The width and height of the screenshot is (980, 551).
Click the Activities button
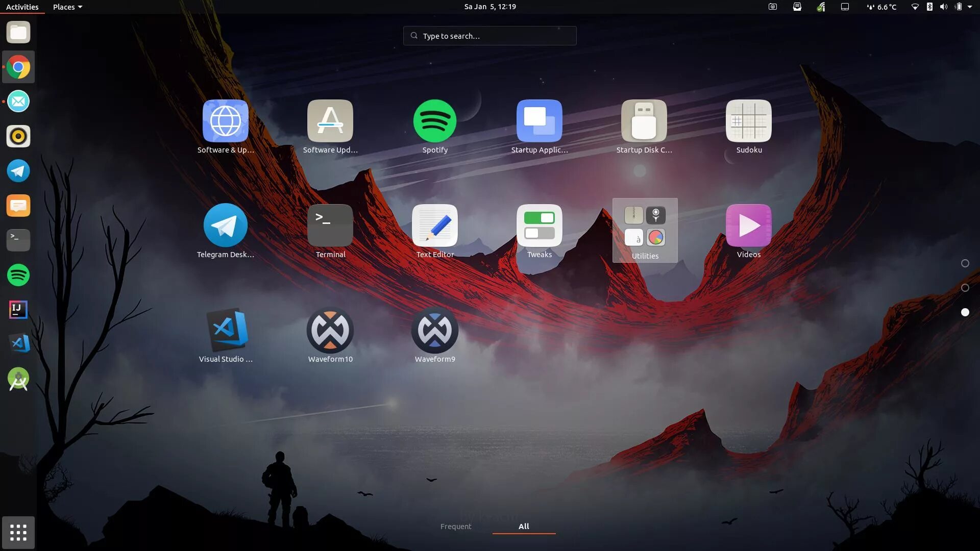(22, 7)
